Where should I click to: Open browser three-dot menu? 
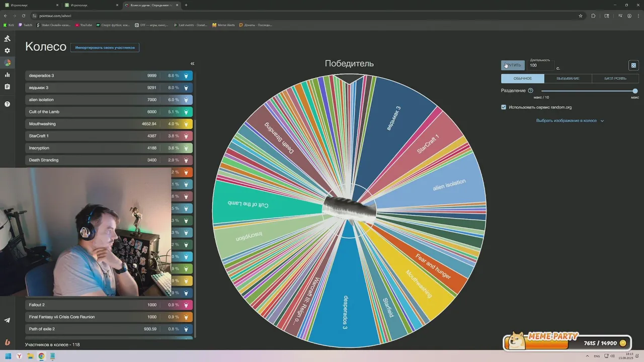638,16
